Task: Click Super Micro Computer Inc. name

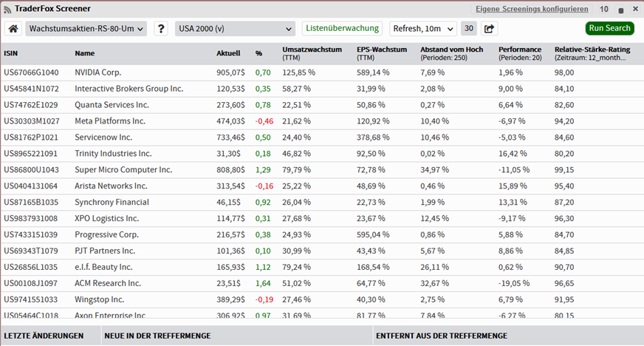Action: click(123, 170)
